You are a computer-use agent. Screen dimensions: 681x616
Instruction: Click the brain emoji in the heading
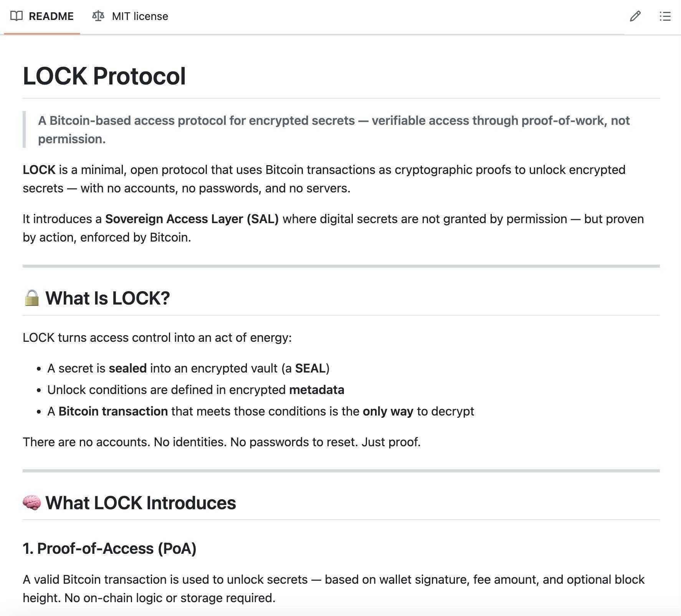point(31,503)
